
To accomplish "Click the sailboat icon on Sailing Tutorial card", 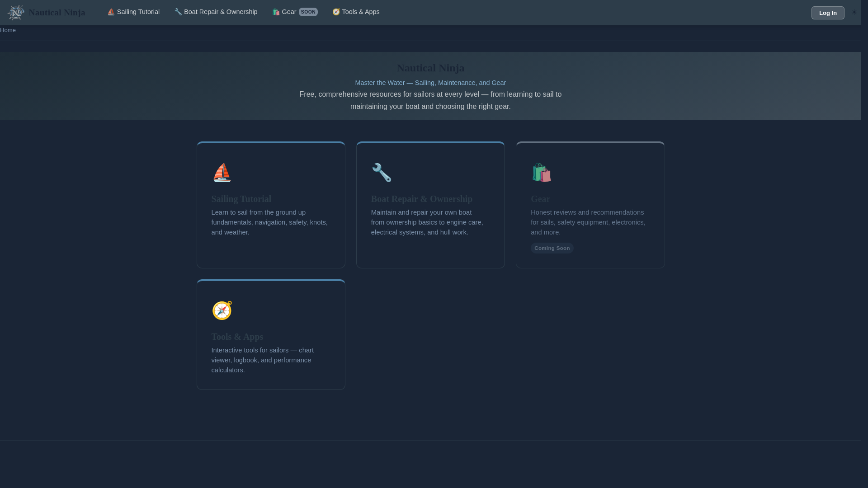I will (222, 173).
